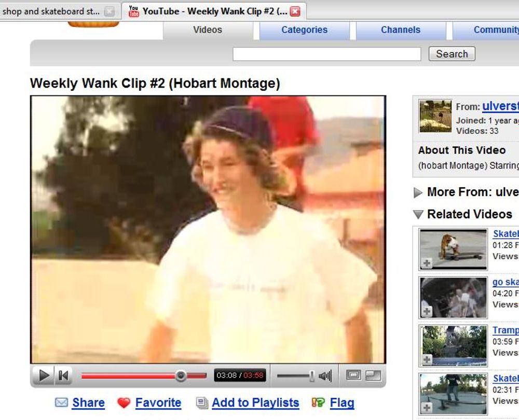Click inside the video player frame
The image size is (519, 420).
208,230
